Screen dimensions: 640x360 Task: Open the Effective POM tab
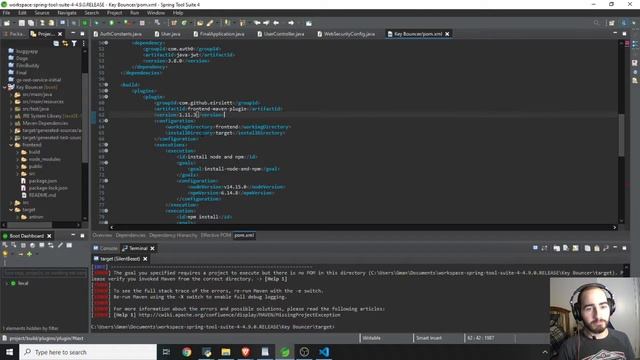tap(216, 236)
